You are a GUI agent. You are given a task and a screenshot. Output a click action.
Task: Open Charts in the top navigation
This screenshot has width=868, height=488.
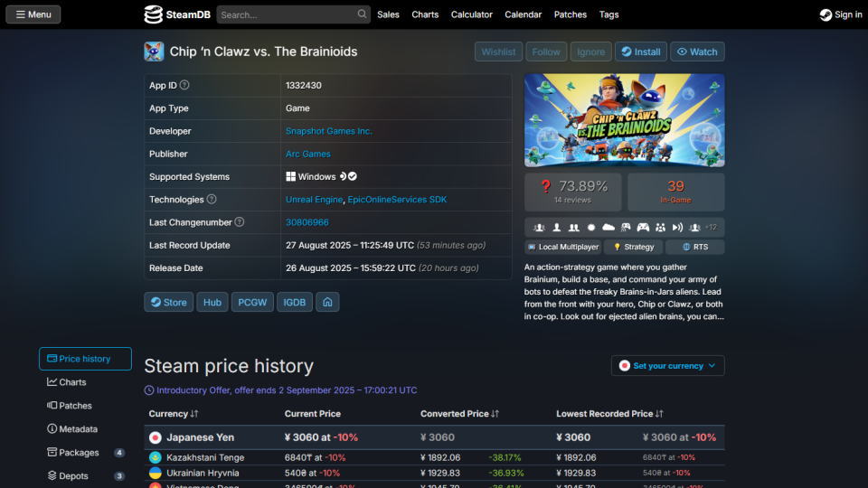coord(425,14)
